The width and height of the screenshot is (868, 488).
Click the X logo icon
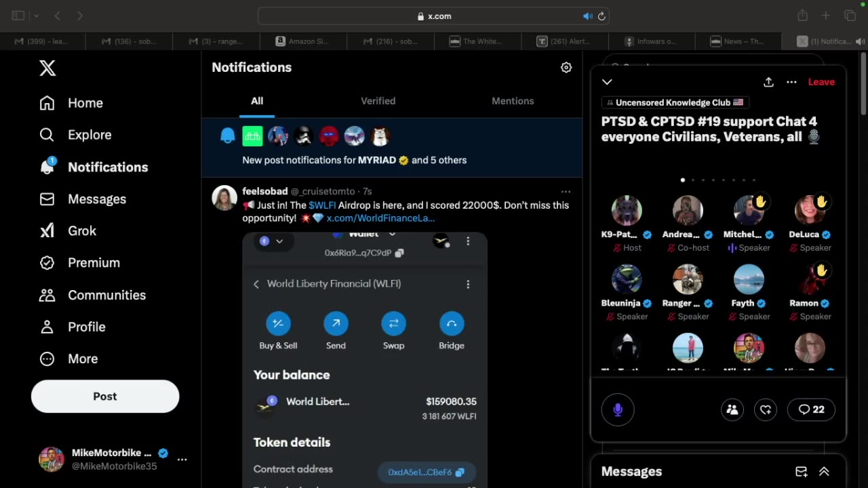tap(47, 68)
